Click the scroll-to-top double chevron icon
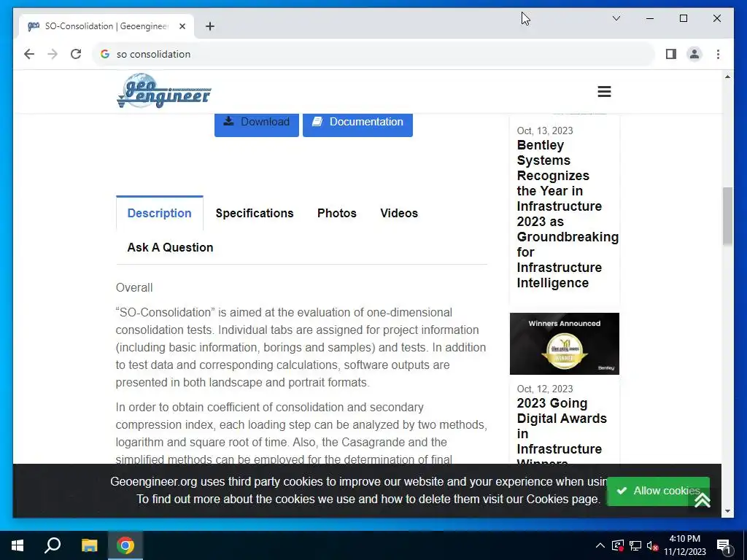 (703, 499)
